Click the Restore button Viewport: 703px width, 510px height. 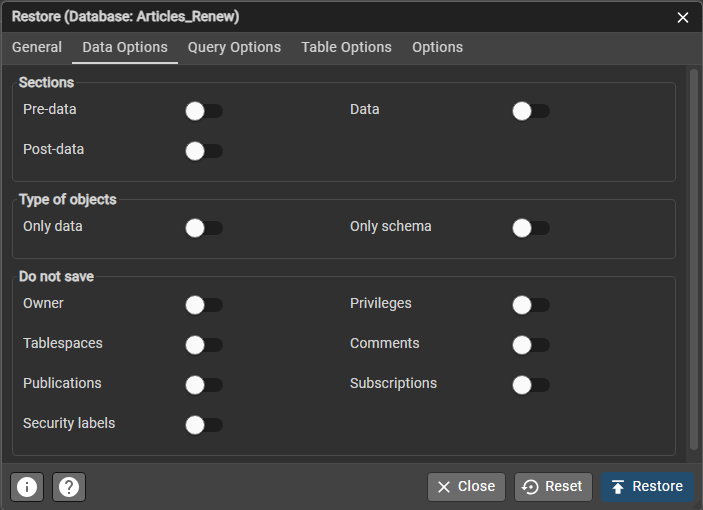(647, 487)
